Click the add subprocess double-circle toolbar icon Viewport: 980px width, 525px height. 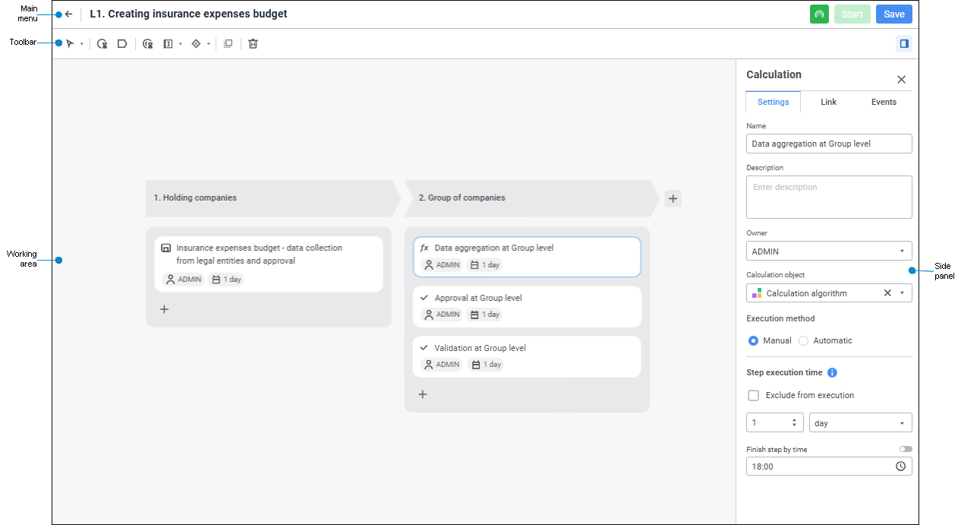[148, 44]
